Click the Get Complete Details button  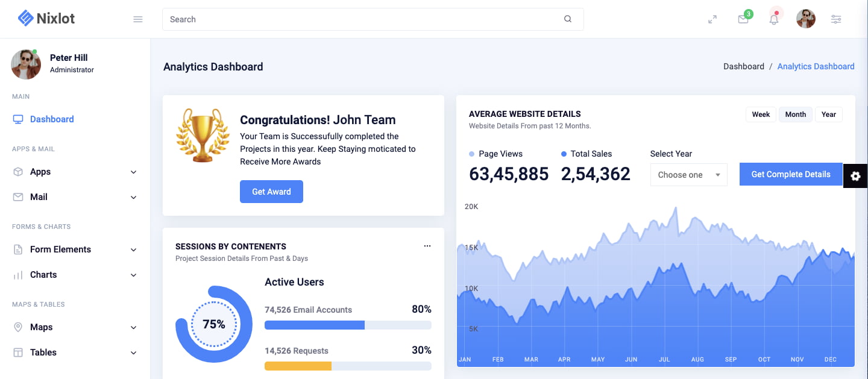[x=790, y=174]
